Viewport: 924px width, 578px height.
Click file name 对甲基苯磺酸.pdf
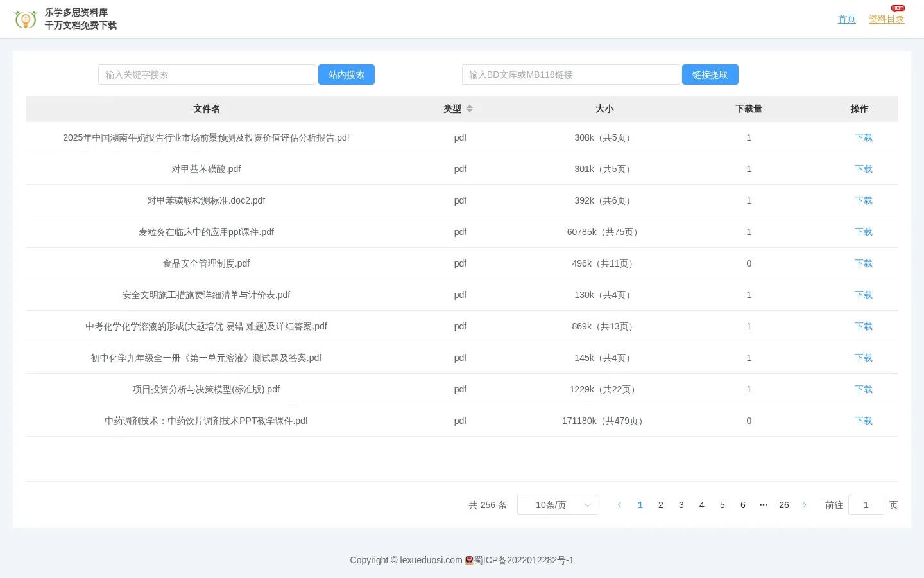(x=207, y=169)
